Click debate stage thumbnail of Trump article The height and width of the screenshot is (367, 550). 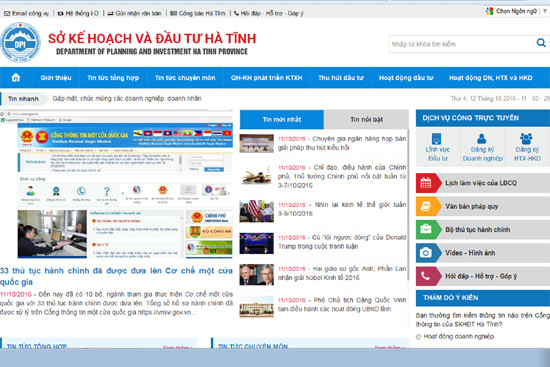click(x=256, y=243)
